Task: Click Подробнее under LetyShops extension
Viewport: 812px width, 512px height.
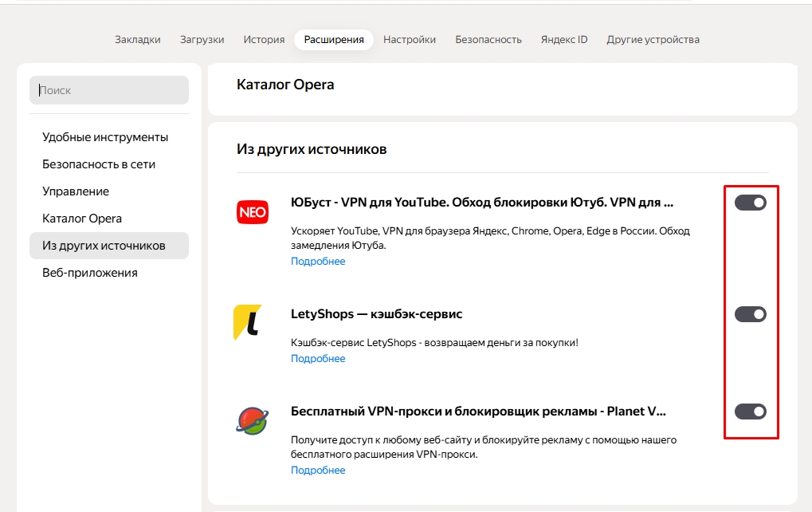Action: click(318, 359)
